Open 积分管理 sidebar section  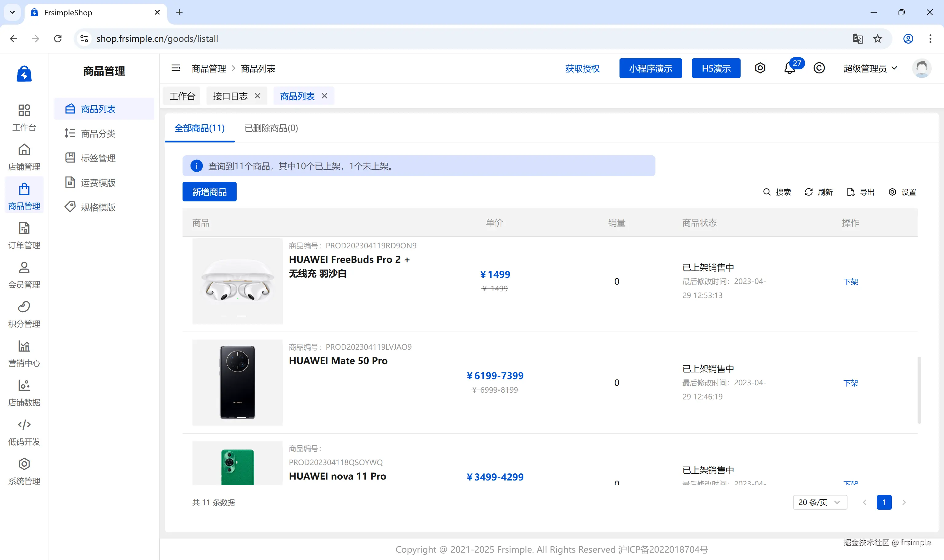24,314
